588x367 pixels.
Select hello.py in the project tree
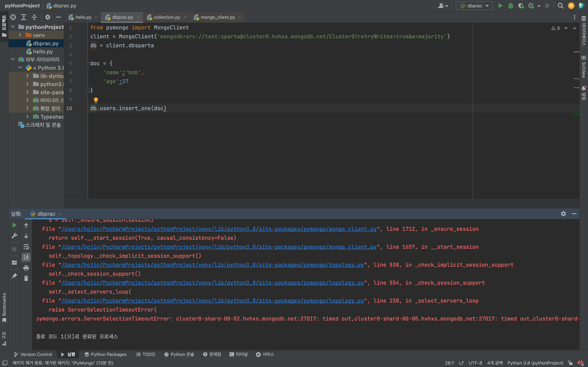[x=42, y=51]
